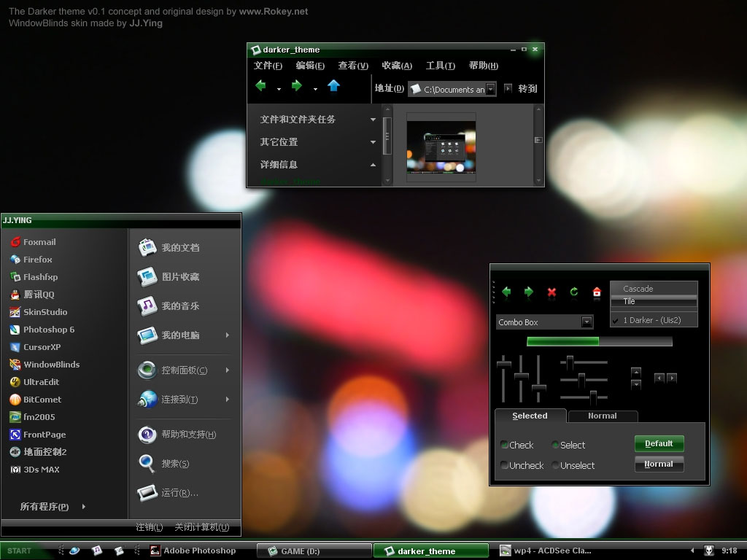Viewport: 747px width, 560px height.
Task: Open the Back button history dropdown arrow
Action: click(x=279, y=88)
